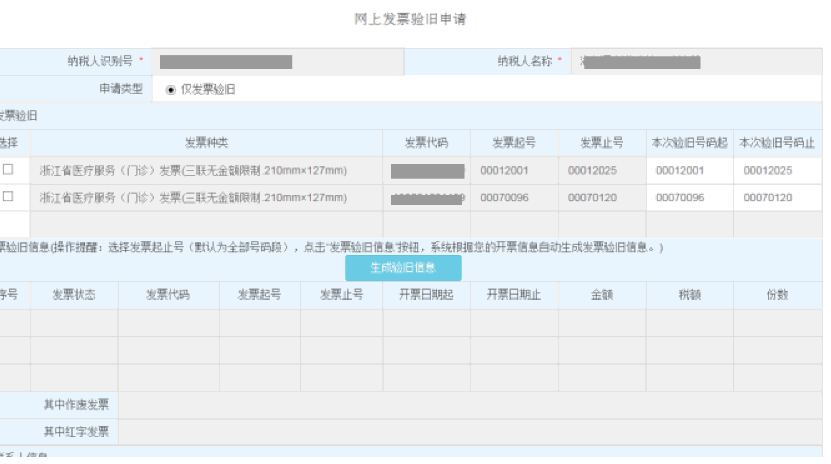The height and width of the screenshot is (464, 831).
Task: Edit 本次验旧号码起 field in first row
Action: (689, 171)
